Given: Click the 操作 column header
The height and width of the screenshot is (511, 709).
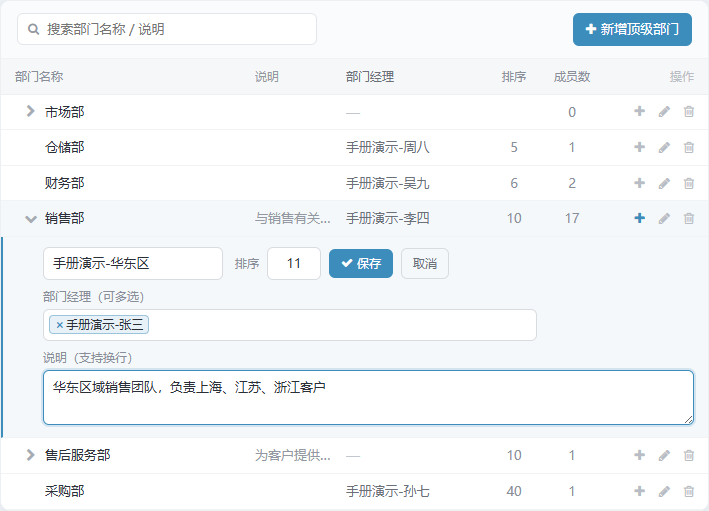Looking at the screenshot, I should pyautogui.click(x=682, y=76).
